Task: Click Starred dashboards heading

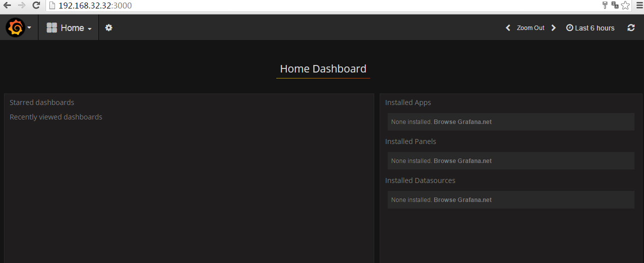Action: point(42,102)
